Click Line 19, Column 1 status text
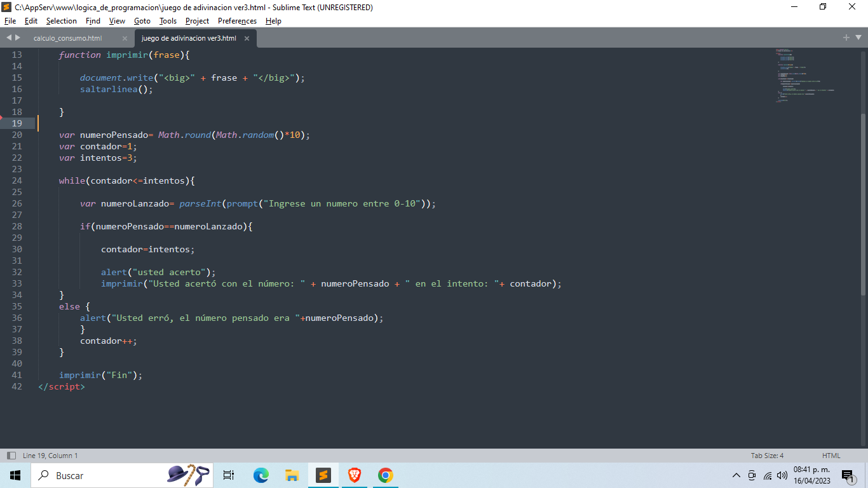This screenshot has height=488, width=868. (50, 456)
